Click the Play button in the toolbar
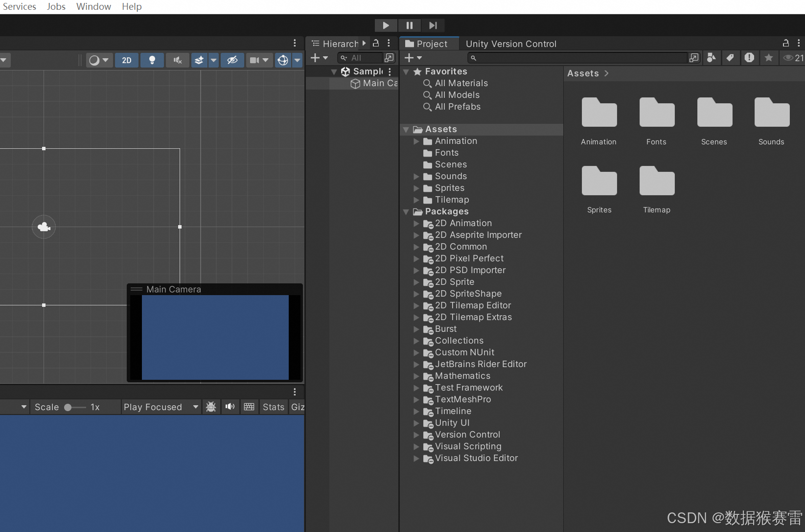This screenshot has width=805, height=532. [386, 25]
